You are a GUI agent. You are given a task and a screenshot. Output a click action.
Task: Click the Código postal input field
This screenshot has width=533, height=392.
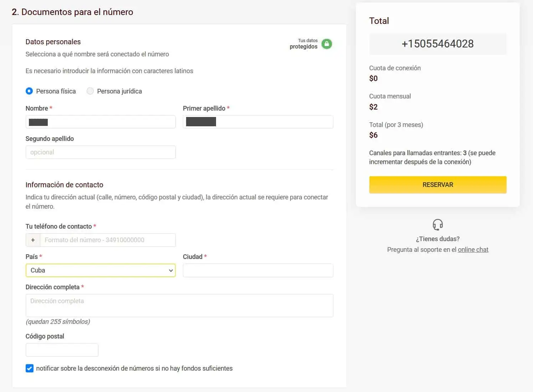62,350
